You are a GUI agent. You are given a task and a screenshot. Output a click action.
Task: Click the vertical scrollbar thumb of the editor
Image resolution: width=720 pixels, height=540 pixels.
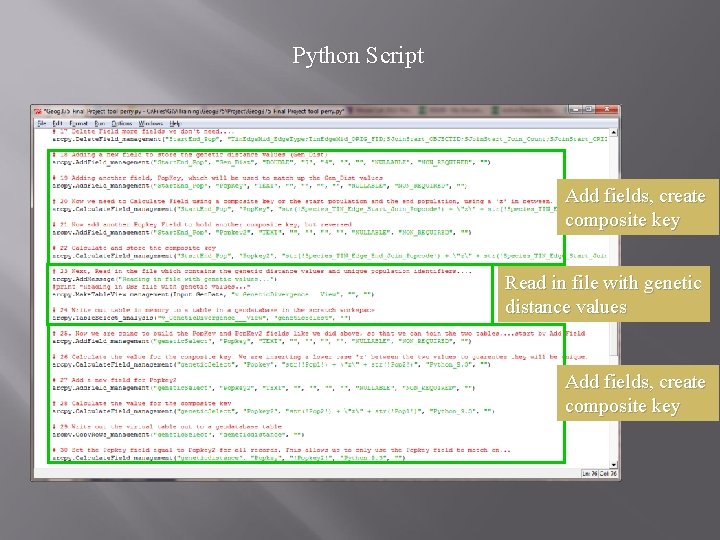tap(613, 341)
